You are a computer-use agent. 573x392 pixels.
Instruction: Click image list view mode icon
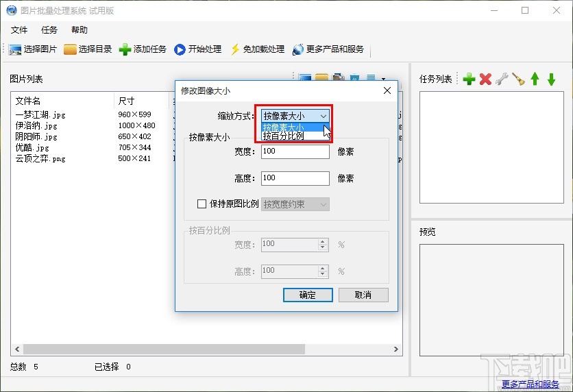pyautogui.click(x=371, y=77)
